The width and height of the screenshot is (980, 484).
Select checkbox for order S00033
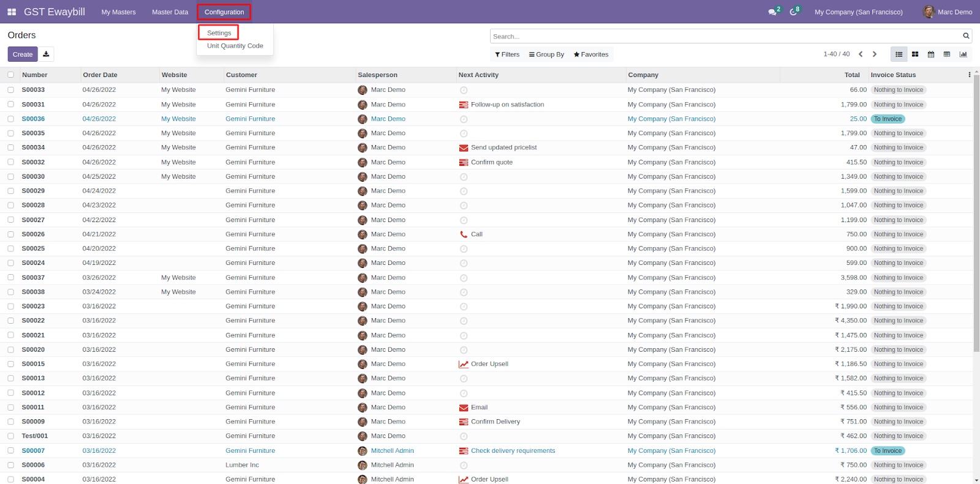11,89
